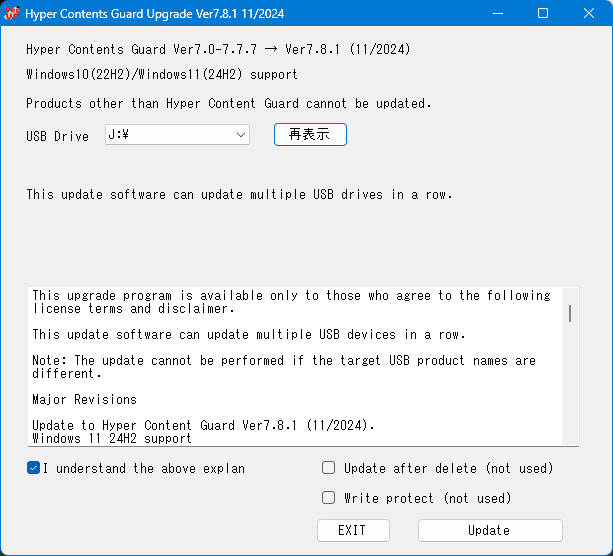Start the upgrade with the Update button

click(x=490, y=531)
